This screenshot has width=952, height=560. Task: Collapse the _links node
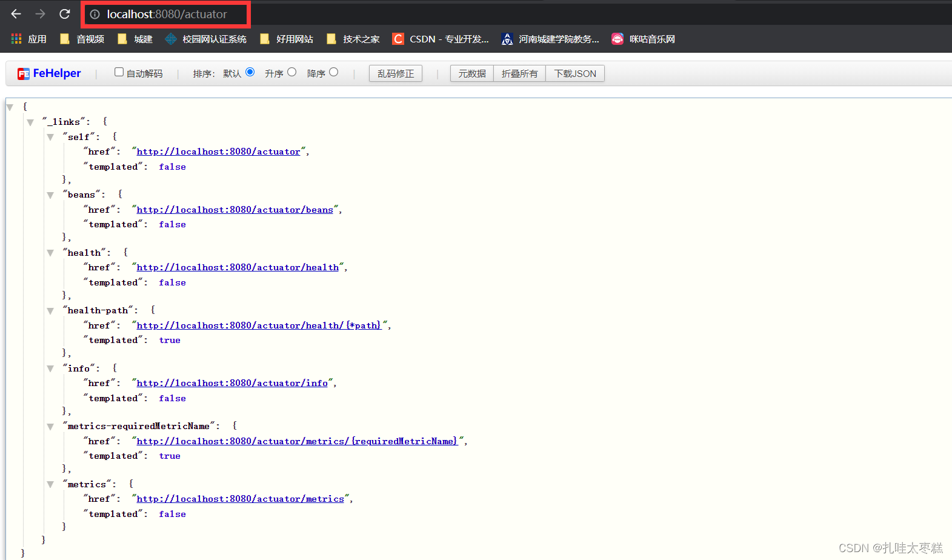pyautogui.click(x=30, y=122)
